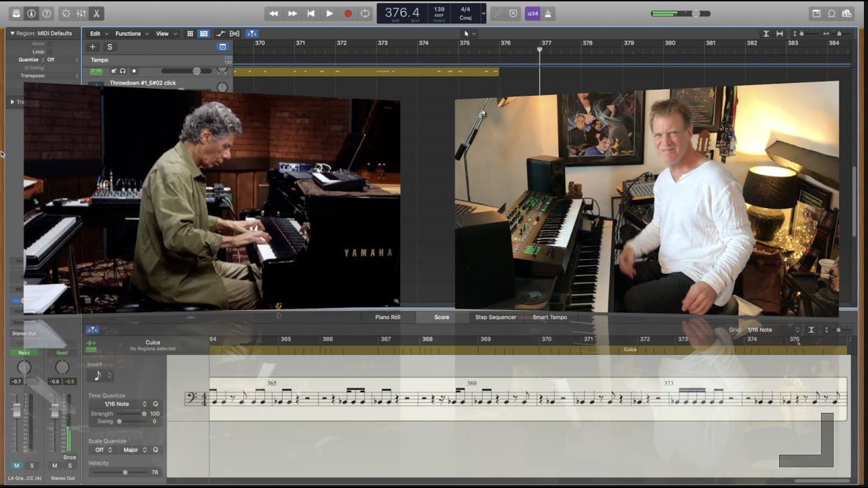This screenshot has height=488, width=868.
Task: Click the track record enable dot
Action: (x=134, y=70)
